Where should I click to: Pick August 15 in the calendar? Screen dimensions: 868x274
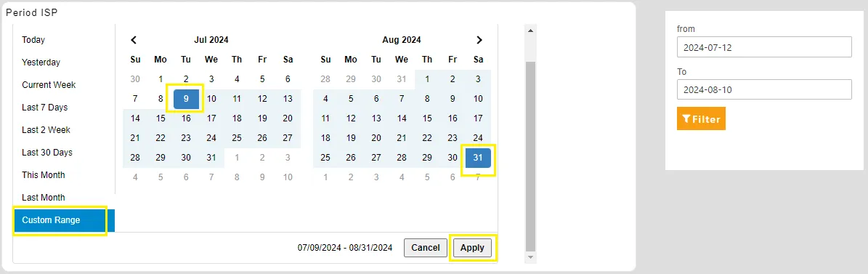(x=427, y=118)
